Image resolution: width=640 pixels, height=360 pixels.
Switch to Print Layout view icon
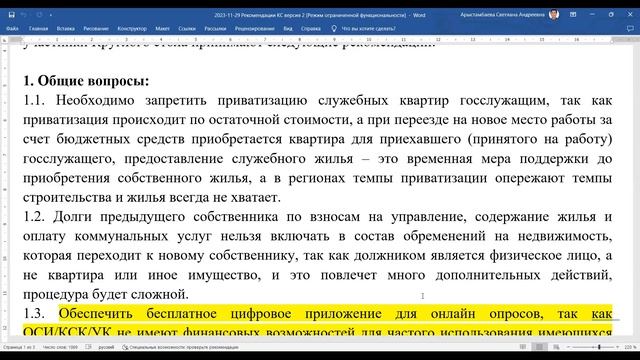[539, 347]
